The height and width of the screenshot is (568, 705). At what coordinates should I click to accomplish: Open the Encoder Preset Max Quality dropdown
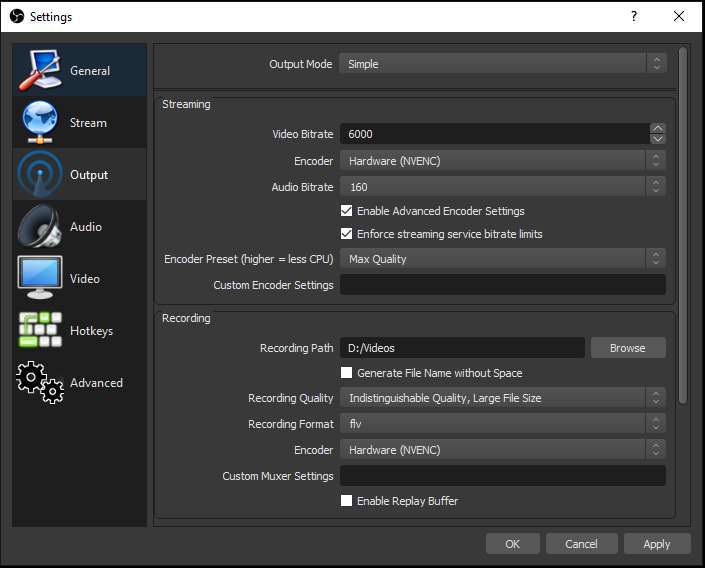[502, 259]
